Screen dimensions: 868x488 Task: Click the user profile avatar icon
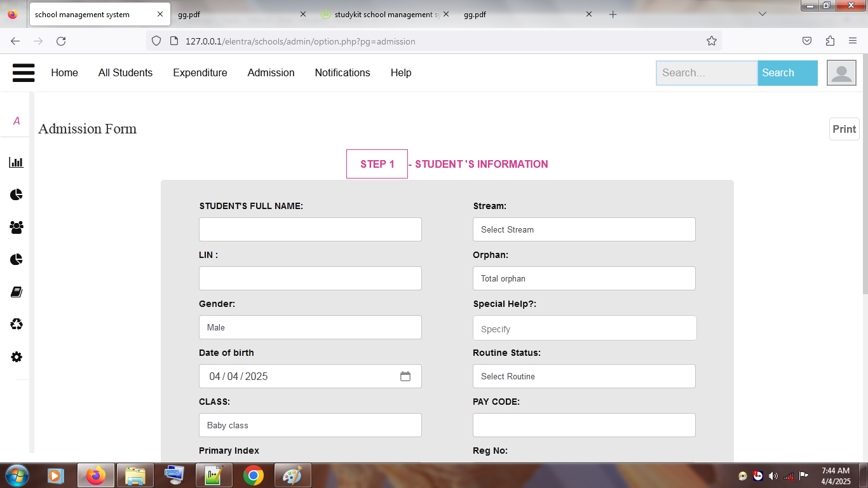click(x=841, y=72)
